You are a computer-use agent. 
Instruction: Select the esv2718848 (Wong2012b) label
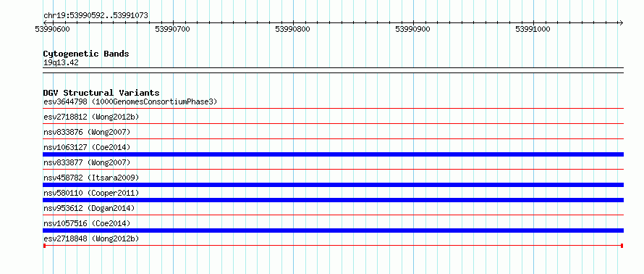coord(91,238)
